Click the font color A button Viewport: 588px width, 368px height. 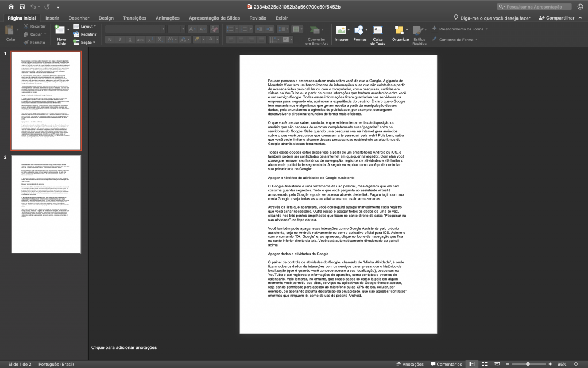tap(210, 40)
